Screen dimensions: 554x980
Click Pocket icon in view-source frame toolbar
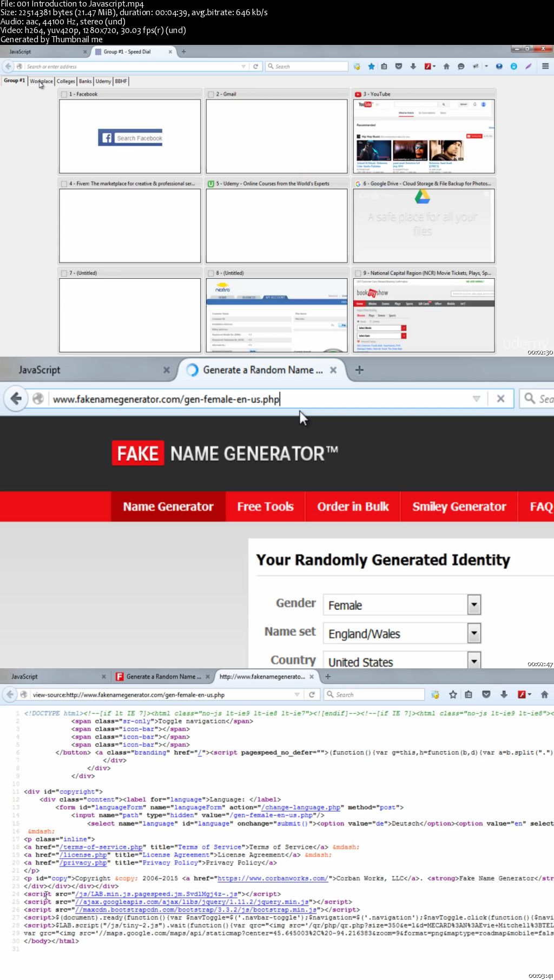click(486, 694)
